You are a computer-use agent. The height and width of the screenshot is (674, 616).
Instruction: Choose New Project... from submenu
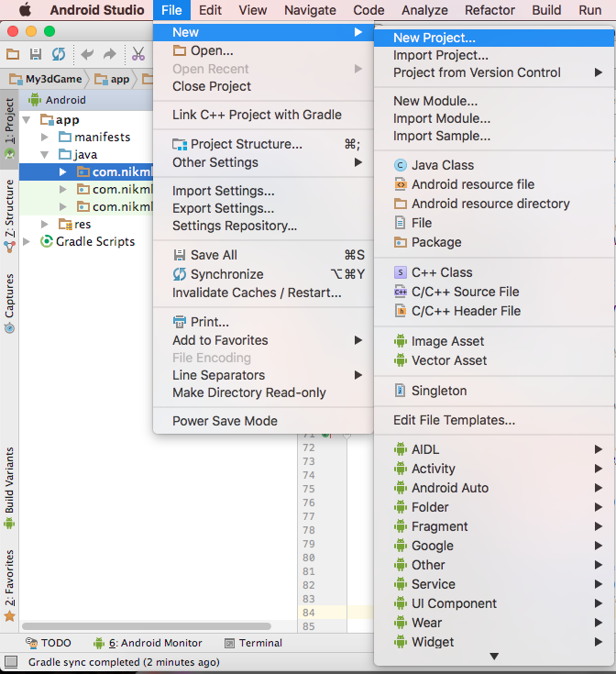click(x=494, y=38)
